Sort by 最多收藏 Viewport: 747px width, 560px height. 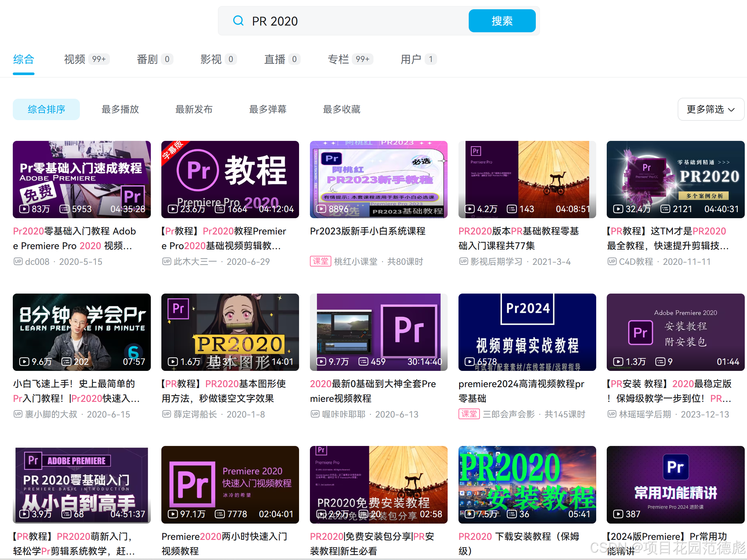(342, 109)
